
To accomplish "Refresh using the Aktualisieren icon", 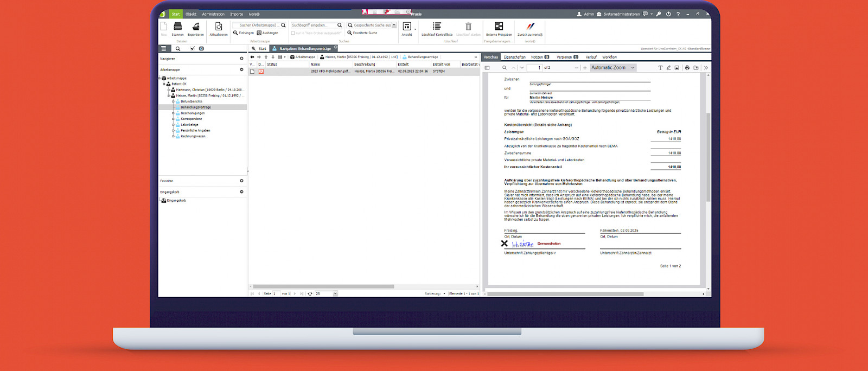I will tap(219, 27).
